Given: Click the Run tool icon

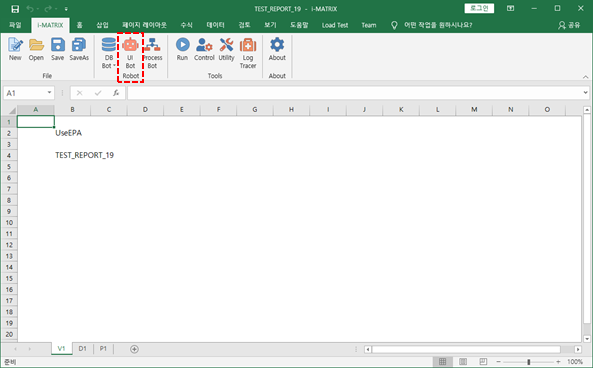Looking at the screenshot, I should coord(182,49).
